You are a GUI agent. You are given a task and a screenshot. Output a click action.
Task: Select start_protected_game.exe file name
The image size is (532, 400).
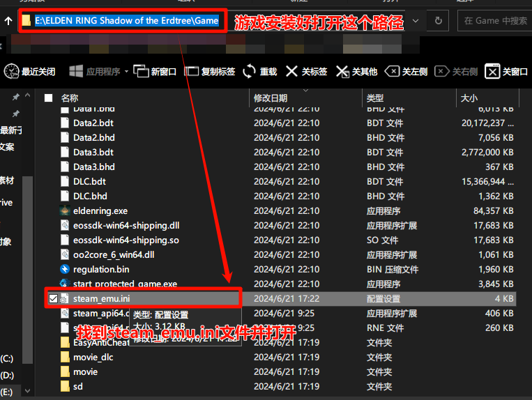pos(126,284)
